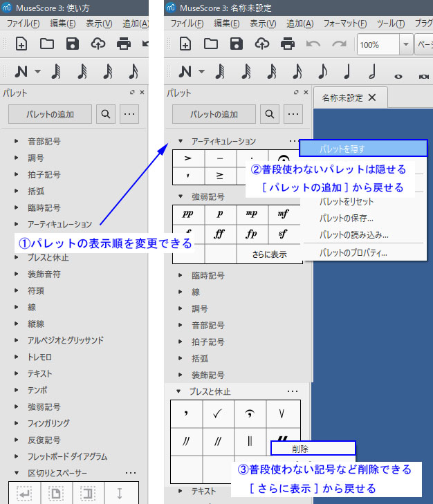
Task: Toggle note input N in left window
Action: tap(21, 71)
